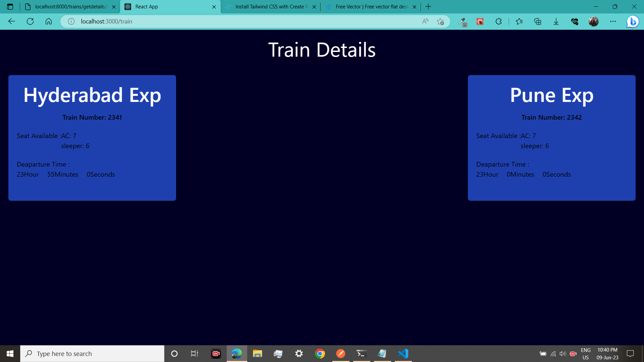
Task: Open browser Settings and more menu
Action: (613, 21)
